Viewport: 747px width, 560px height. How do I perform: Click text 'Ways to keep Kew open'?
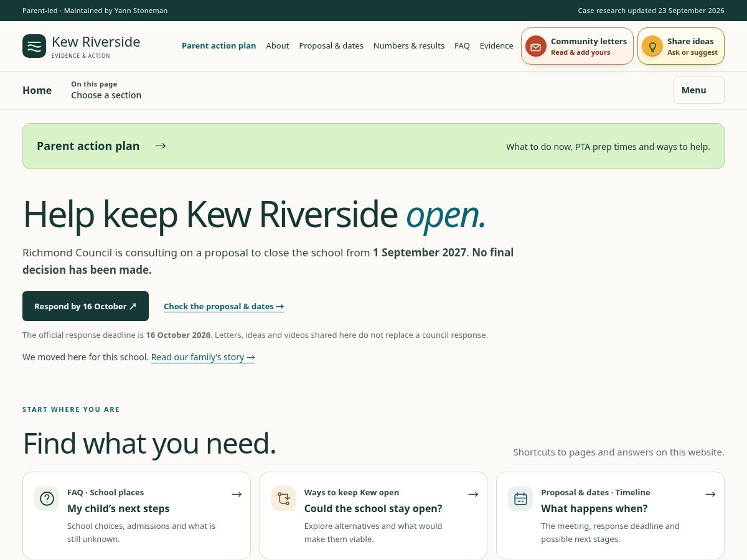coord(352,492)
